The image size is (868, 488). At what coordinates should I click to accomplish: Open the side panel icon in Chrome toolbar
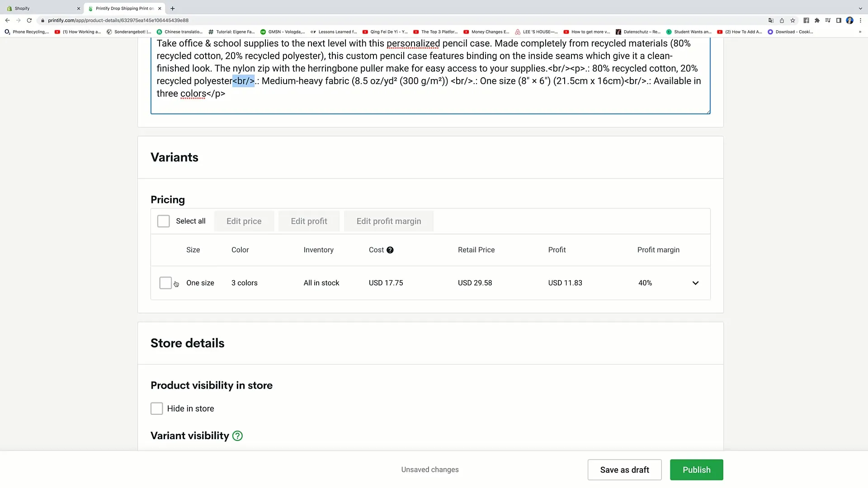tap(839, 20)
